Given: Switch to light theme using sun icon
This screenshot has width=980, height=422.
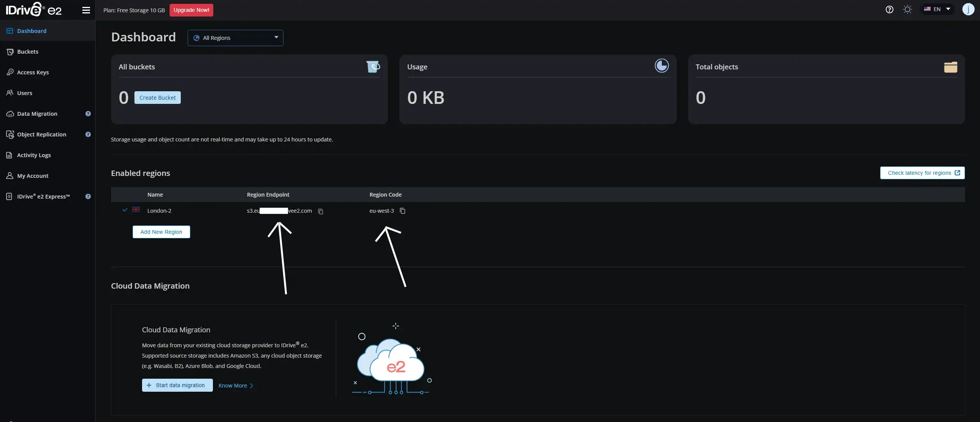Looking at the screenshot, I should 907,10.
